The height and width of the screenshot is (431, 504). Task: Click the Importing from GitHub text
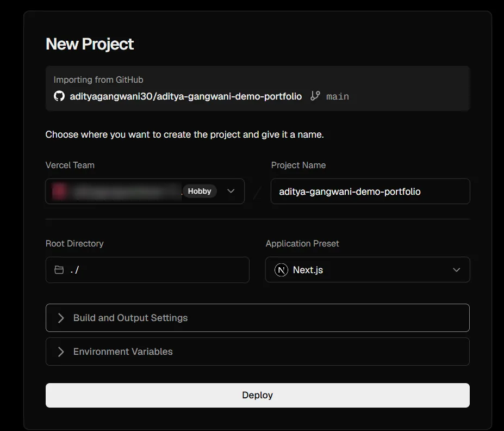[x=98, y=79]
